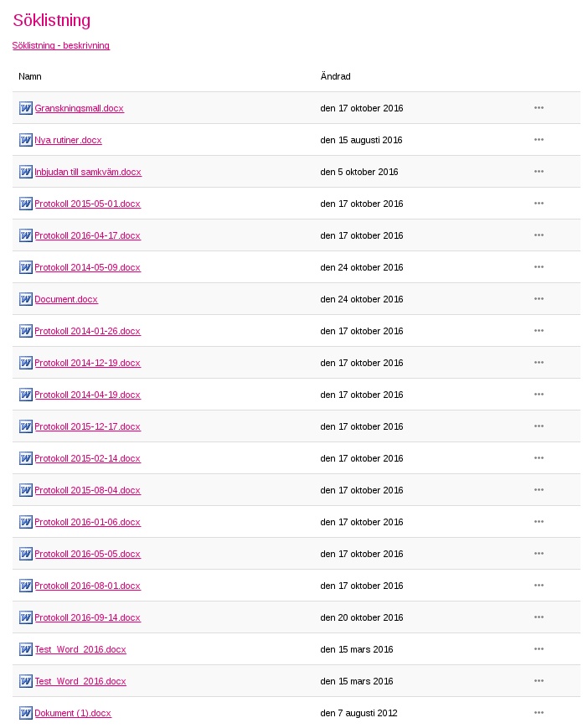Open ellipsis menu for Dokument (1).docx

539,712
